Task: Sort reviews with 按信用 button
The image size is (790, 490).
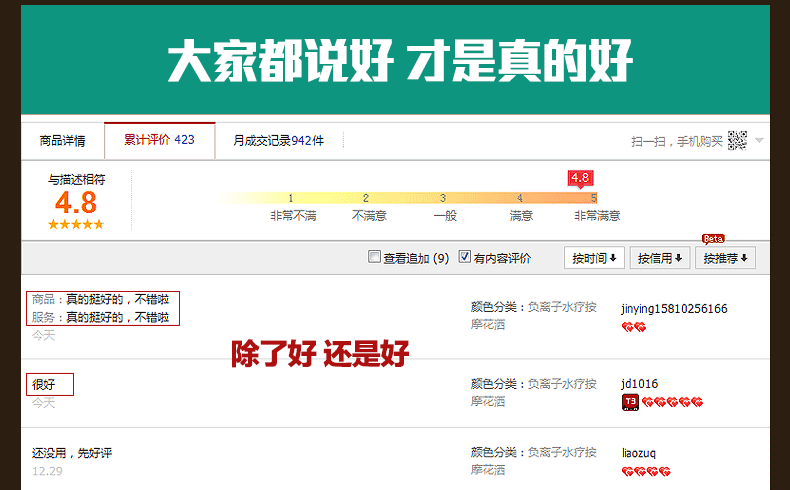Action: pyautogui.click(x=659, y=258)
